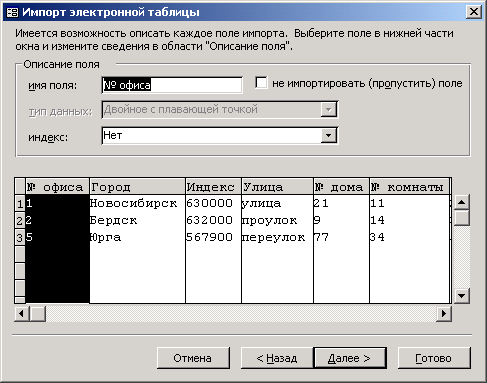The width and height of the screenshot is (487, 383).
Task: Click the disabled тип данных dropdown arrow
Action: [x=329, y=110]
